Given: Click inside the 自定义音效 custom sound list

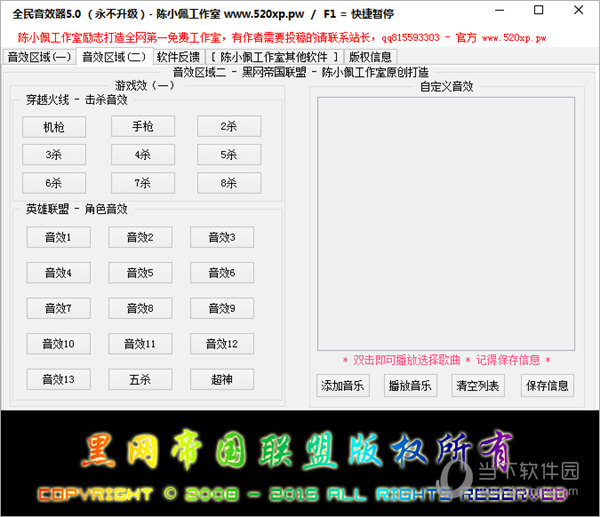Looking at the screenshot, I should click(446, 224).
